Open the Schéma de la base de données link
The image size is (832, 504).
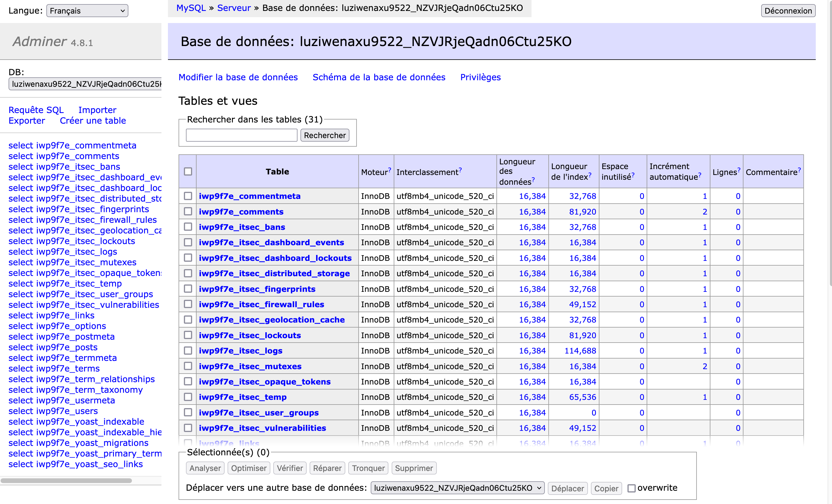(379, 77)
